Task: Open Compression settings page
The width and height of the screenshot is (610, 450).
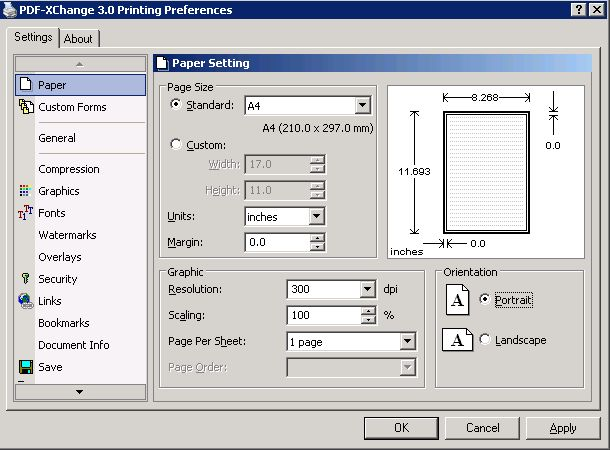Action: pyautogui.click(x=69, y=169)
